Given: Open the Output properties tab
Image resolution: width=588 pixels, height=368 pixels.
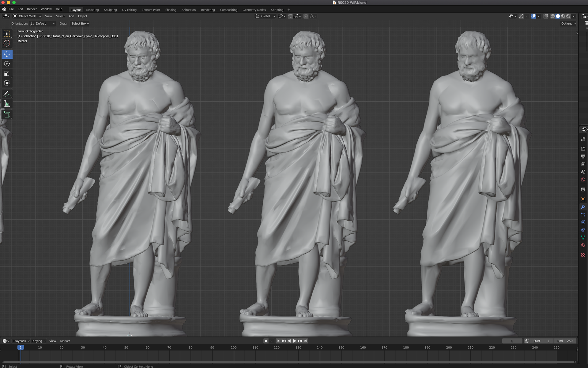Looking at the screenshot, I should [x=583, y=156].
